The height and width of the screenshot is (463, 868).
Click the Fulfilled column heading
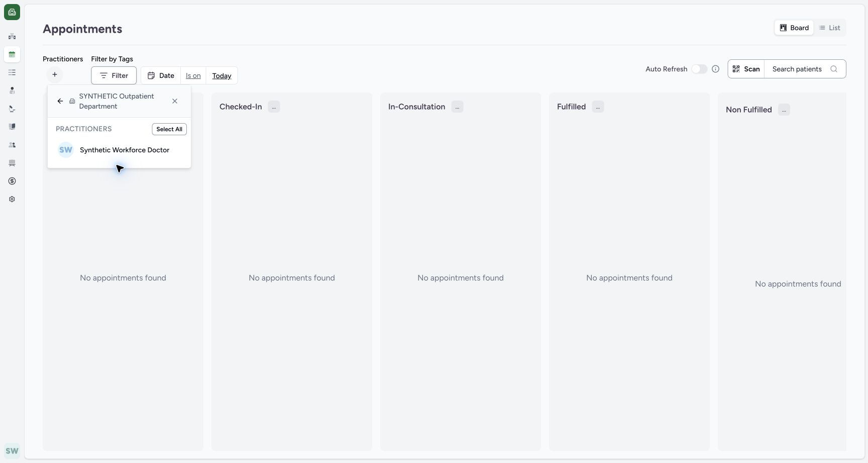point(571,107)
